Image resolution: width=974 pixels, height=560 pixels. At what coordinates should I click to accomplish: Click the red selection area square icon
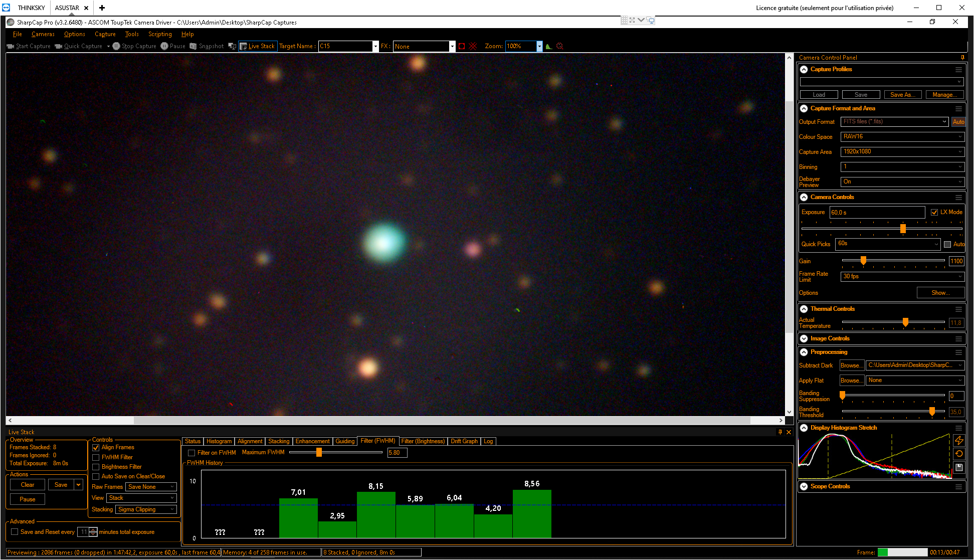(x=462, y=46)
